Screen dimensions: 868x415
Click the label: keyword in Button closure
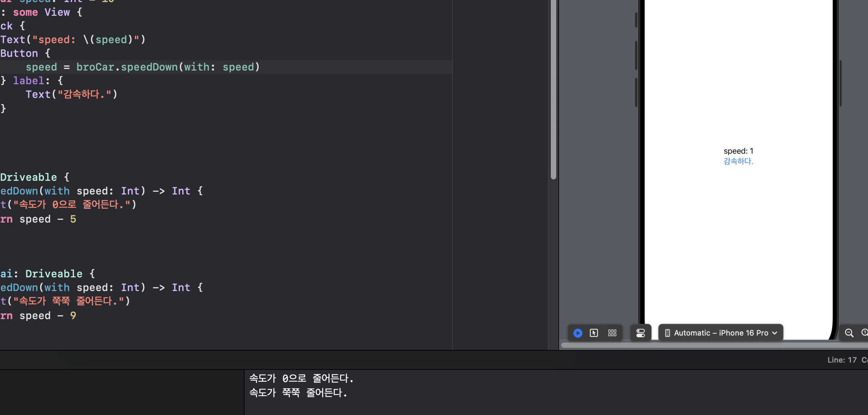[29, 81]
